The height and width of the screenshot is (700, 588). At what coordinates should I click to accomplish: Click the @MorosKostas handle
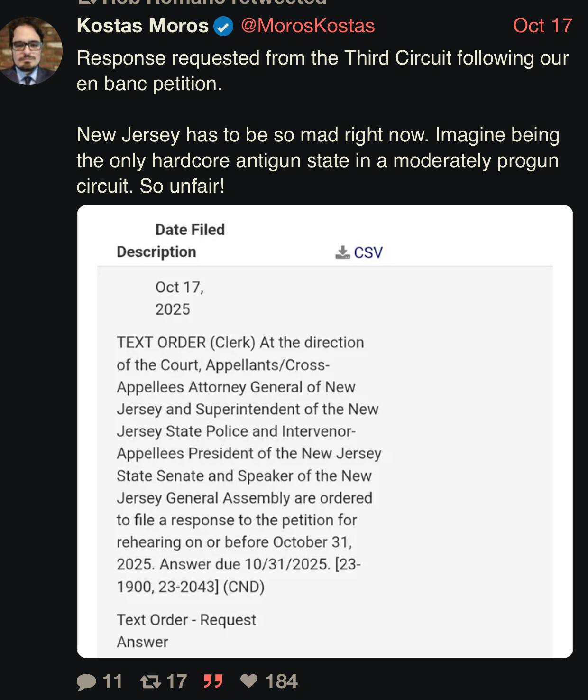point(308,26)
